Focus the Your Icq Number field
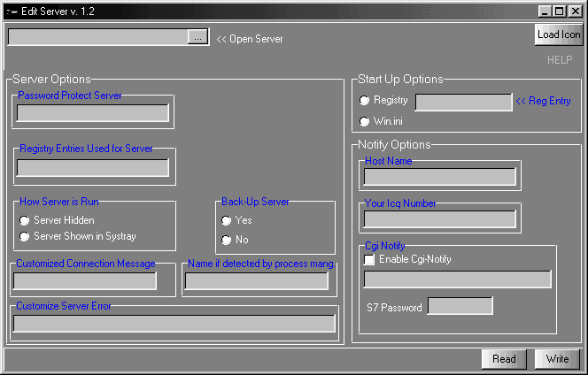This screenshot has height=375, width=588. [x=439, y=219]
